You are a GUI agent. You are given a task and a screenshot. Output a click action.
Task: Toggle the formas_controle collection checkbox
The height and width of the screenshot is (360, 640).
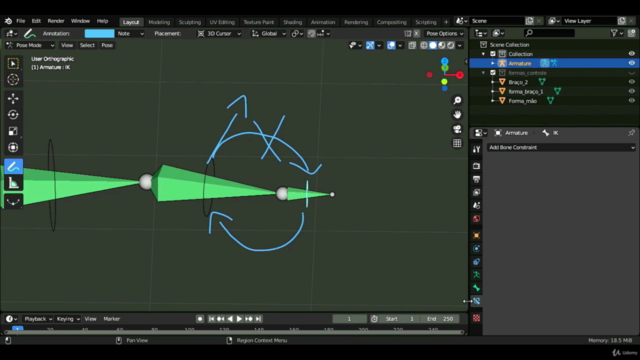pos(493,73)
